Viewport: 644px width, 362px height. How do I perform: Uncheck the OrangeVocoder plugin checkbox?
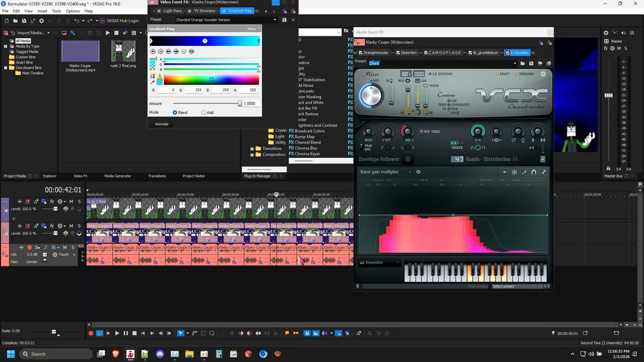(x=361, y=53)
